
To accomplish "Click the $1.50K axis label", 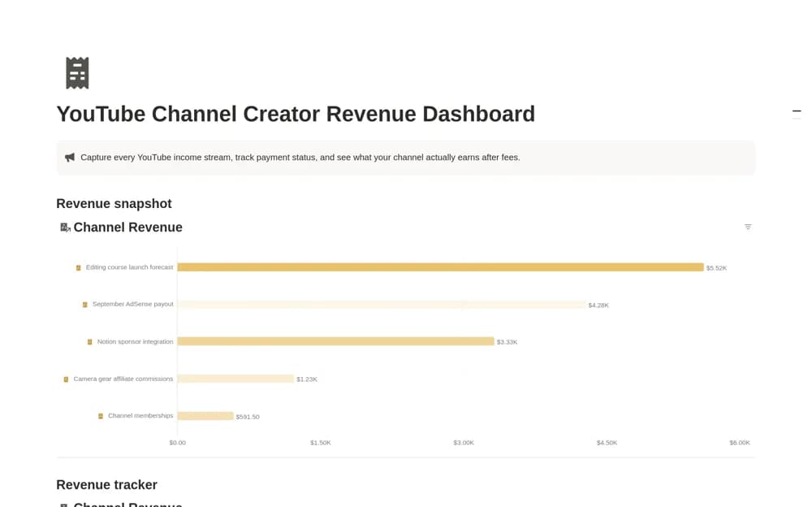I will tap(321, 443).
